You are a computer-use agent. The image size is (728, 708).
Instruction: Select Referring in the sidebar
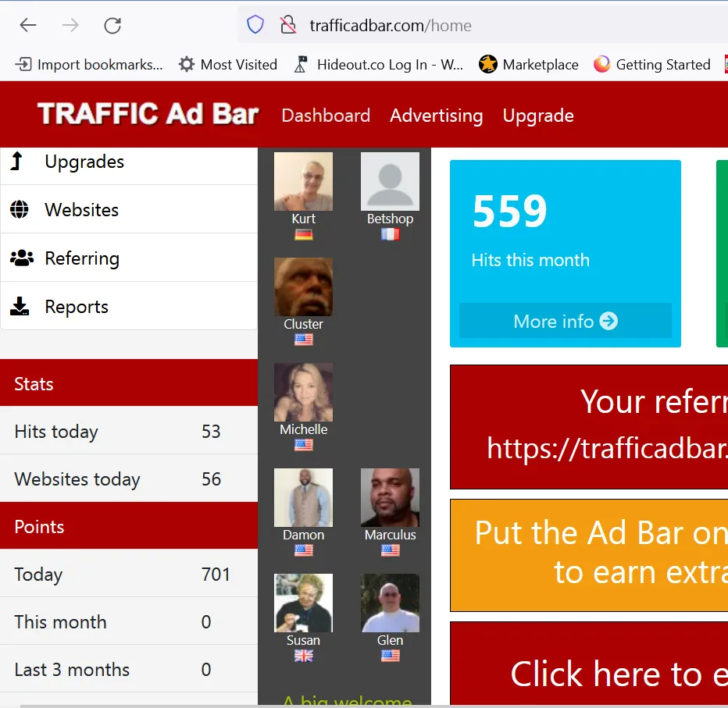[x=129, y=258]
